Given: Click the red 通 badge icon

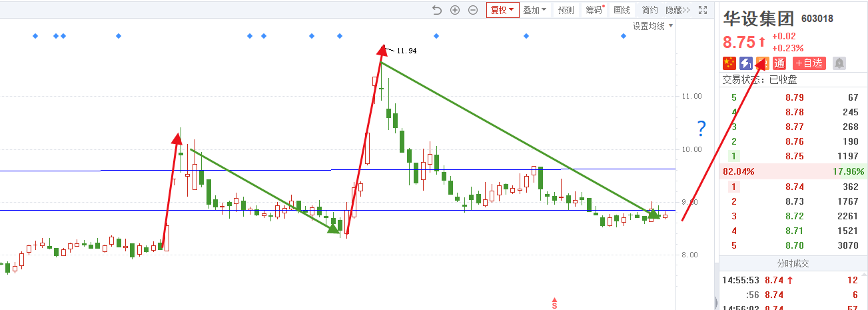Looking at the screenshot, I should click(779, 63).
